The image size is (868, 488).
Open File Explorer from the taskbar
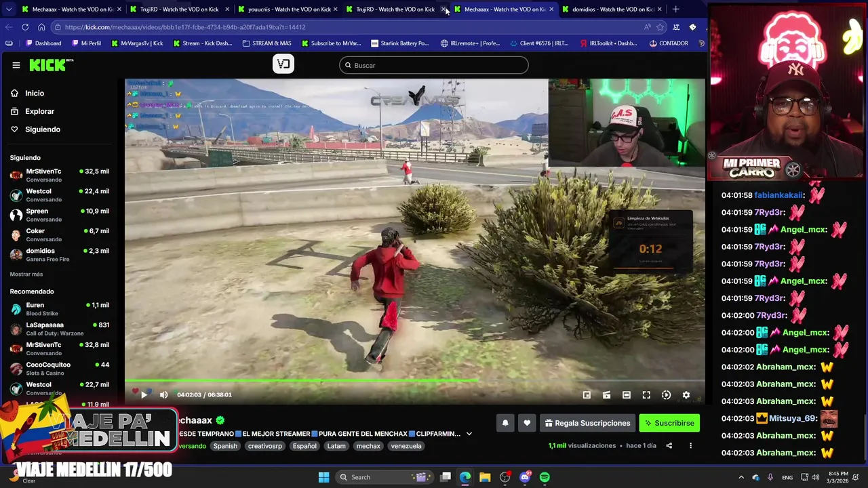pos(485,477)
